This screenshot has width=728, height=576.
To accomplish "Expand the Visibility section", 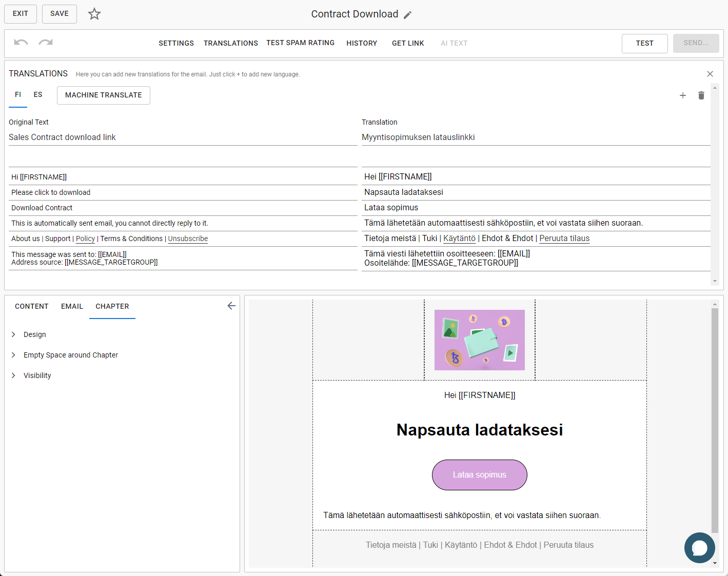I will [37, 375].
